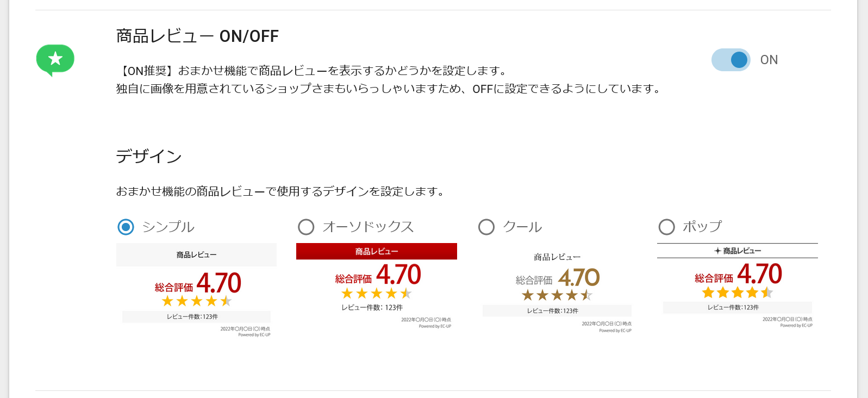Click the ポップ design preview thumbnail
The width and height of the screenshot is (868, 398).
[738, 286]
